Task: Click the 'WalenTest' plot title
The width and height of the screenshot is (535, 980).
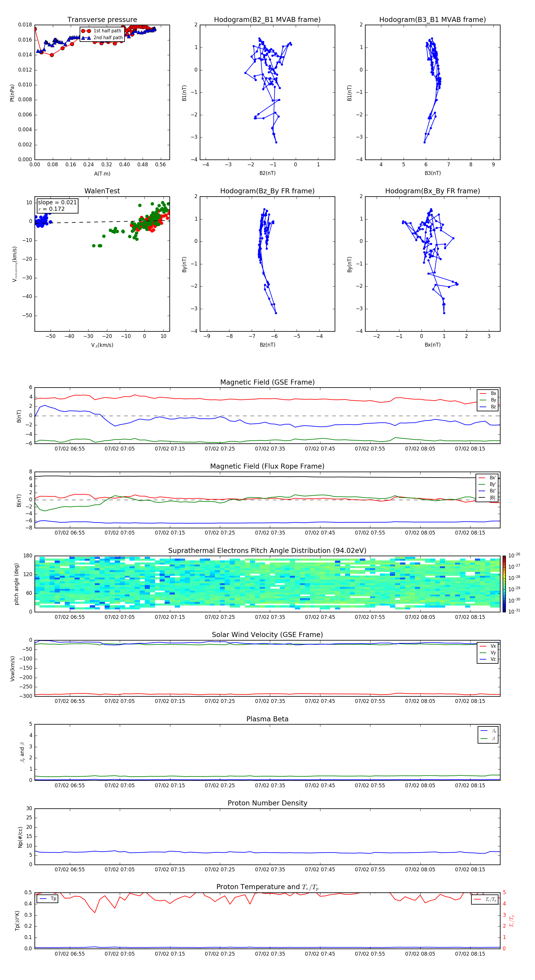Action: click(102, 191)
